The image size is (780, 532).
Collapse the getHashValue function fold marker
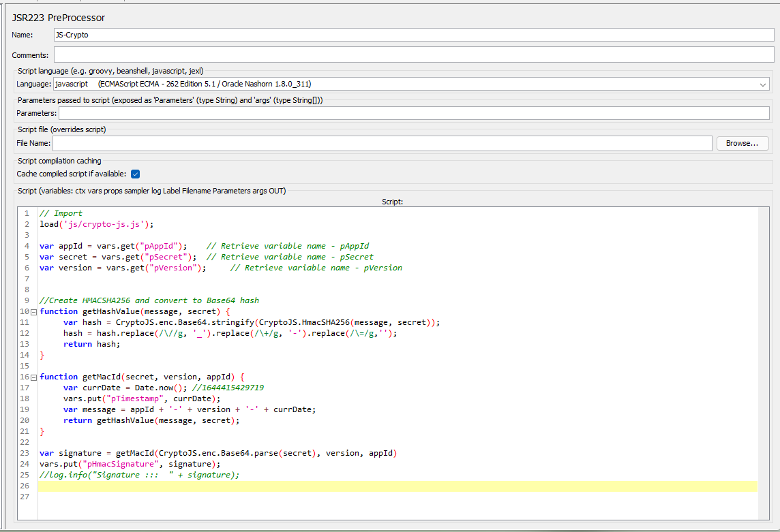click(34, 312)
